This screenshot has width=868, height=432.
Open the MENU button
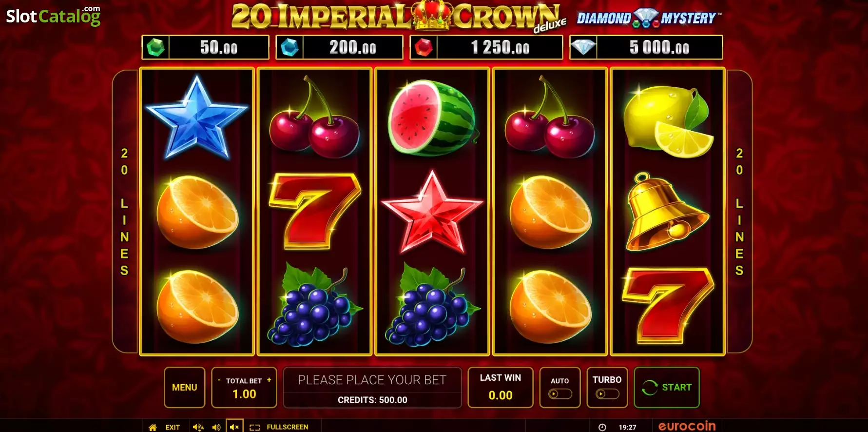[x=185, y=387]
